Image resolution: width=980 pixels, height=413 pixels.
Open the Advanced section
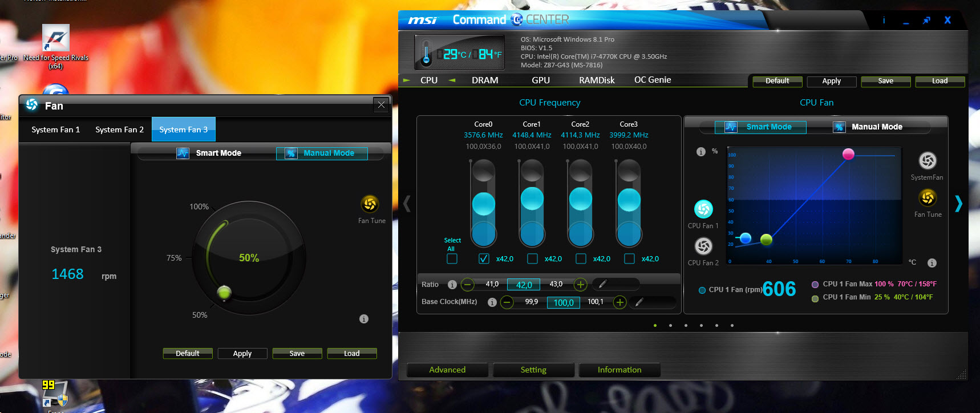(x=447, y=370)
